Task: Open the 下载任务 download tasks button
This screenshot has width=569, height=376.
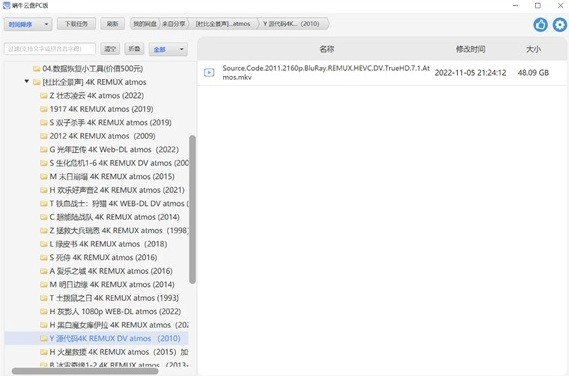Action: tap(76, 24)
